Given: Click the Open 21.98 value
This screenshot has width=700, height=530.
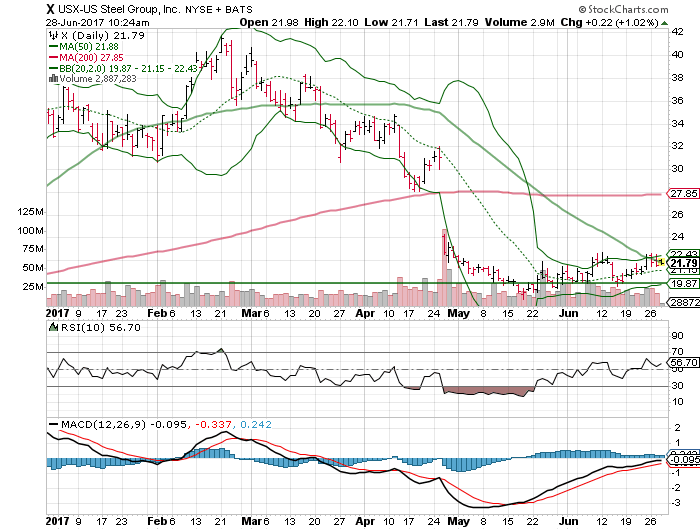Looking at the screenshot, I should (269, 22).
